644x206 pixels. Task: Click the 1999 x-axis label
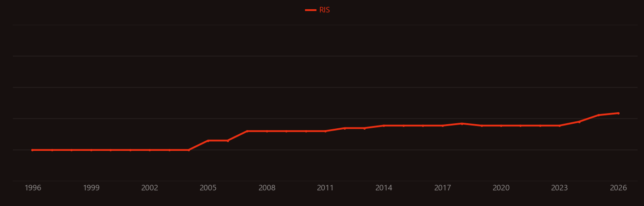click(91, 188)
